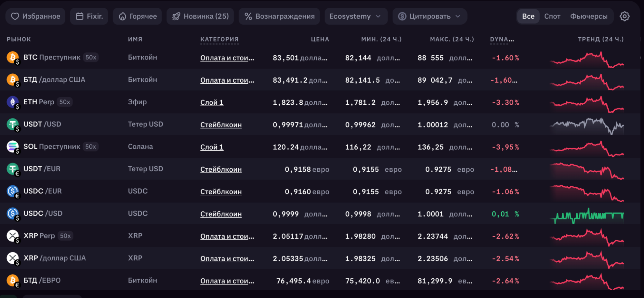Open the XRP Perp trend sparkline

pos(587,238)
